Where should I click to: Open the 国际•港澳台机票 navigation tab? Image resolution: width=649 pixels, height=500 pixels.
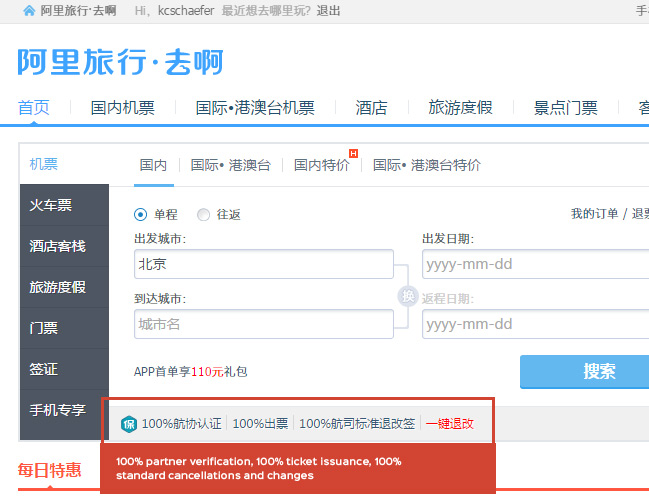[x=255, y=108]
